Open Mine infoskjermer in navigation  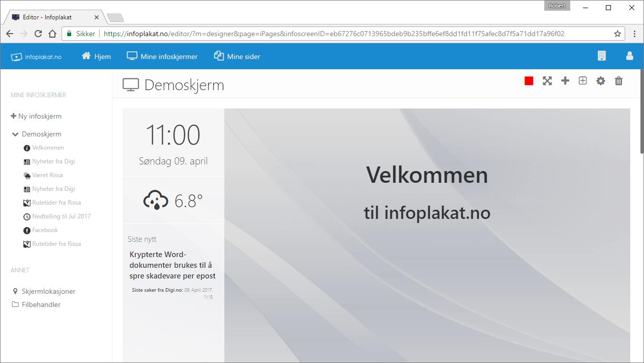pos(162,57)
